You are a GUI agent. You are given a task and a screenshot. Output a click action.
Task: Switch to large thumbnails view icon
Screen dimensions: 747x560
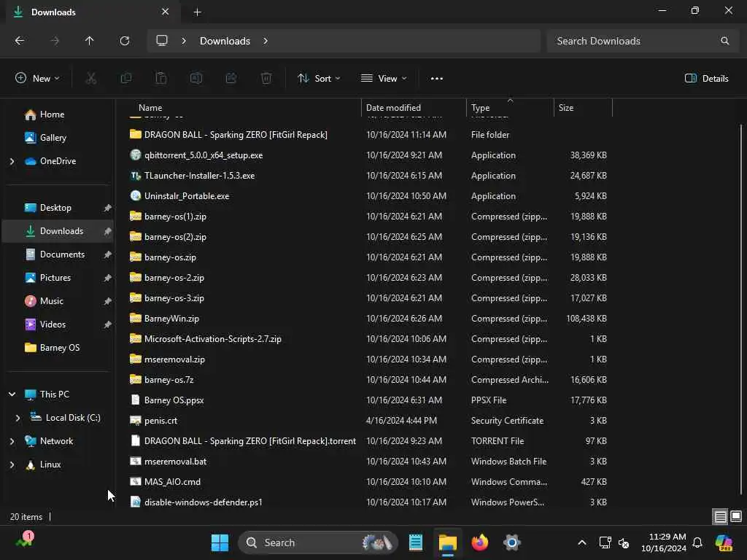click(736, 516)
